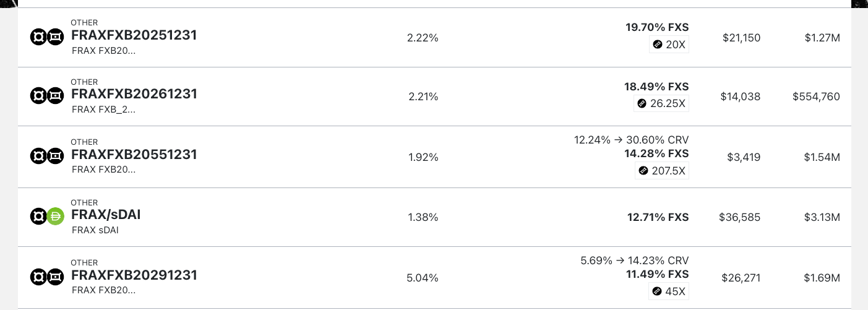Click the FRAXFXB20551231 token pair icon
868x310 pixels.
47,157
